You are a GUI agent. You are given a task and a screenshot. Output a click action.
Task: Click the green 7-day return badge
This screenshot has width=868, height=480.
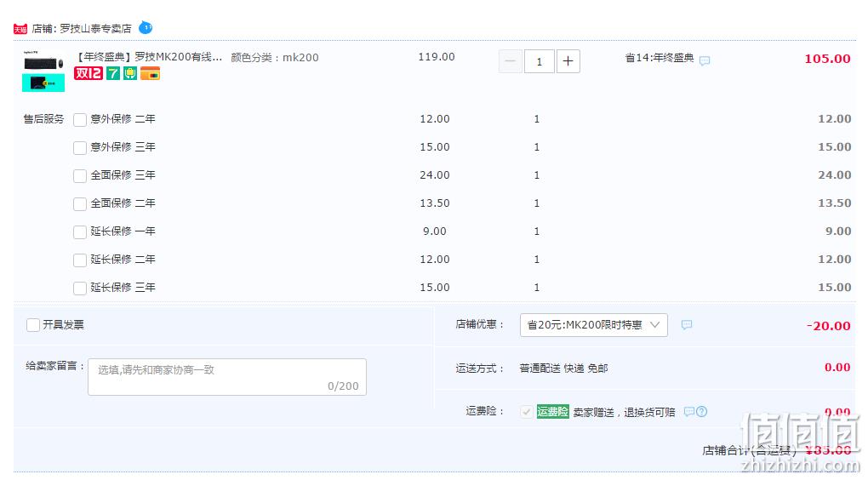coord(113,73)
